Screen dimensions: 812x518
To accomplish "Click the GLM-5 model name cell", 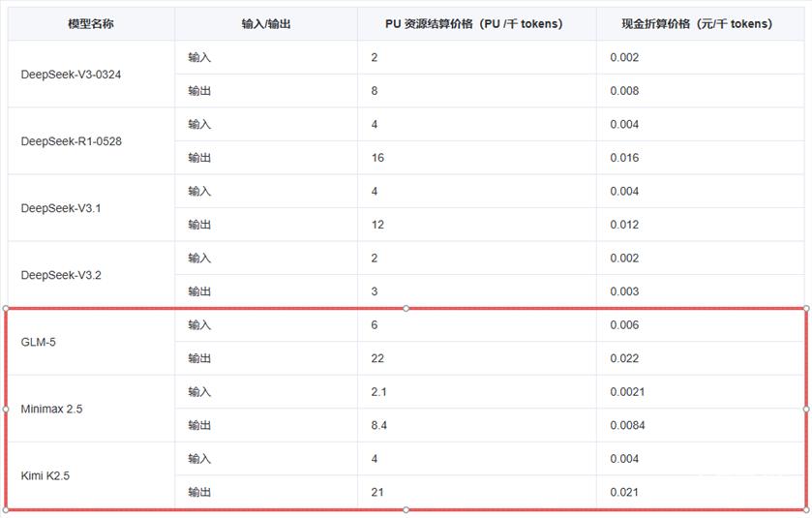I will point(39,342).
